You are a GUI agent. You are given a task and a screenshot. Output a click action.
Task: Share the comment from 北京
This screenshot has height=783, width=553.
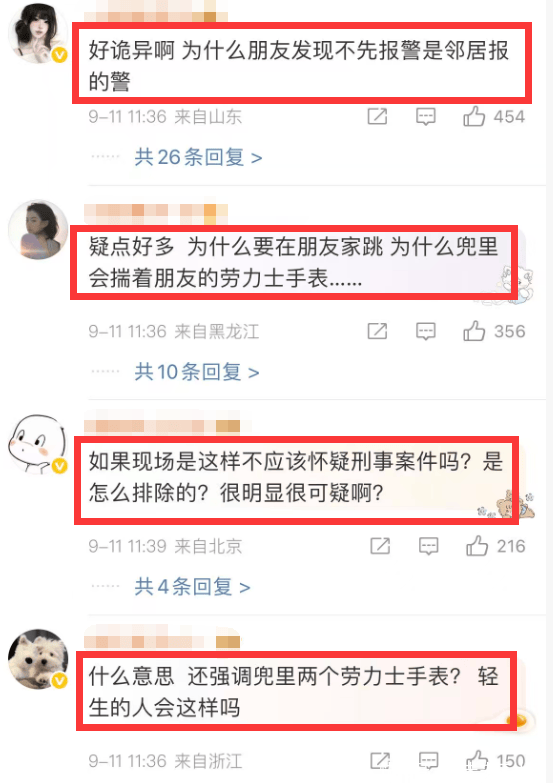380,546
